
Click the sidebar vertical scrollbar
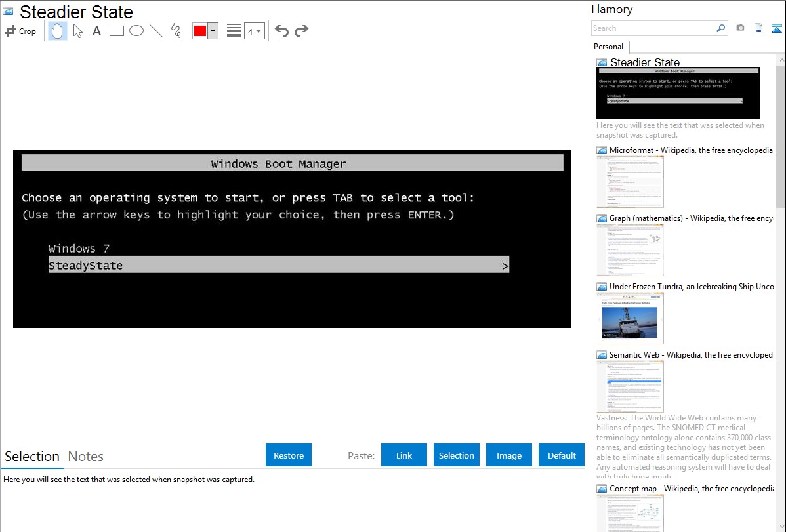point(781,136)
